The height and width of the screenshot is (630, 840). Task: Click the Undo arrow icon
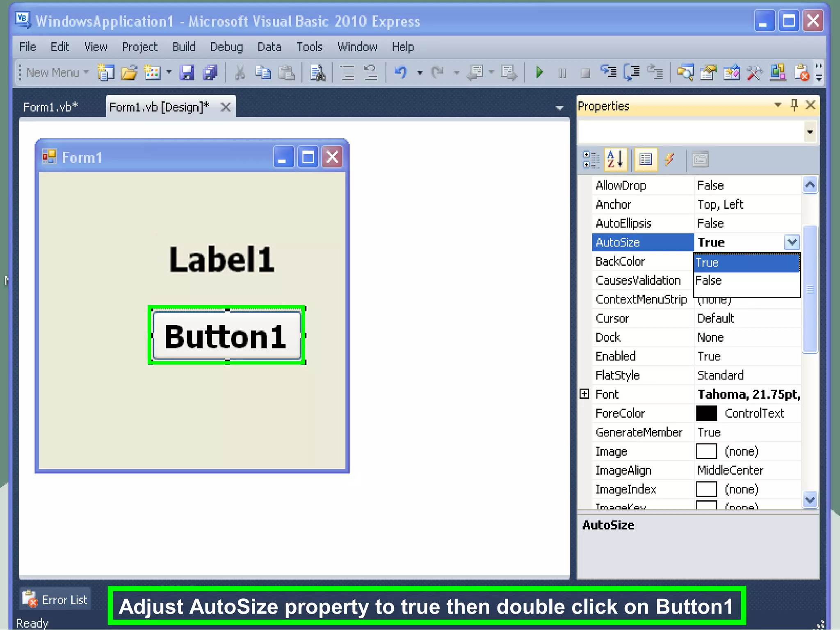(401, 73)
